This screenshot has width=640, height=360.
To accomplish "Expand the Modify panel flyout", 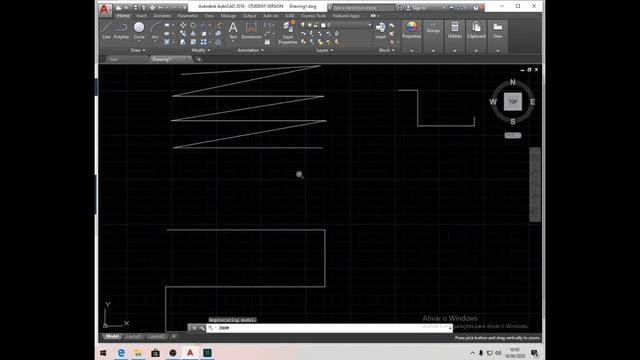I will 201,50.
